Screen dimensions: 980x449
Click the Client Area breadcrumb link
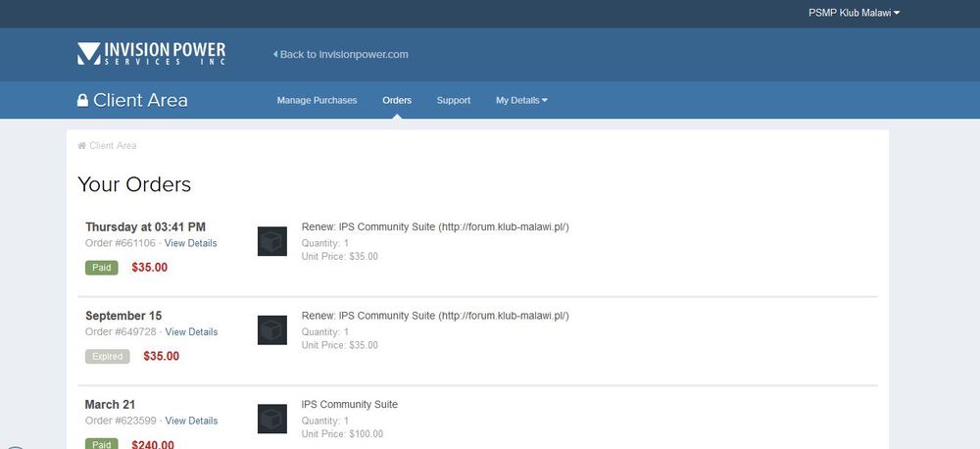coord(113,146)
